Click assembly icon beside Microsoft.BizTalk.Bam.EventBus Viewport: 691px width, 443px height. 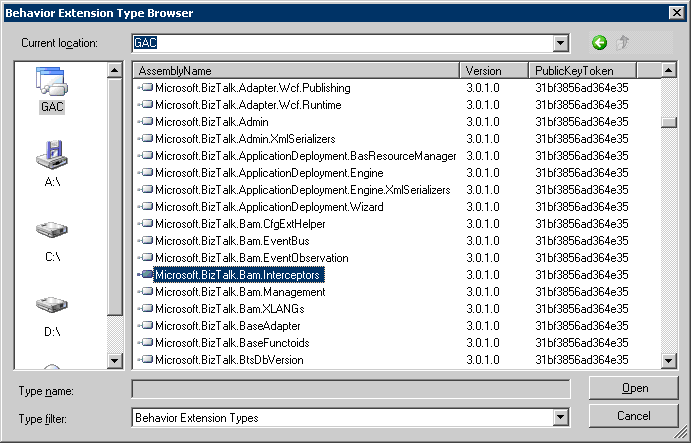145,241
